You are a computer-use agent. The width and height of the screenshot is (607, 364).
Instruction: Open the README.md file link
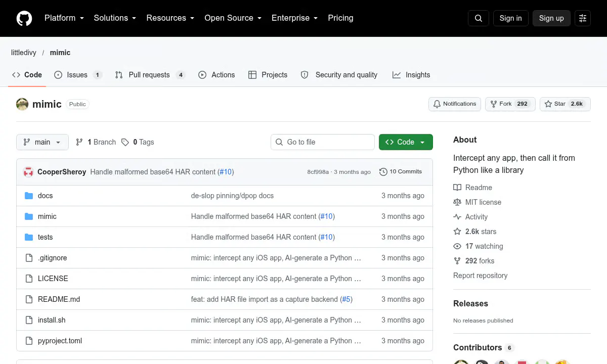(59, 299)
